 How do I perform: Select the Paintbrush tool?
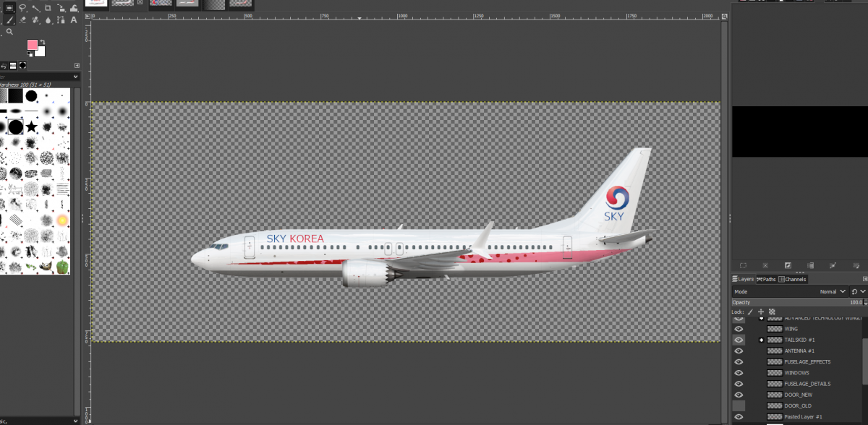[9, 20]
